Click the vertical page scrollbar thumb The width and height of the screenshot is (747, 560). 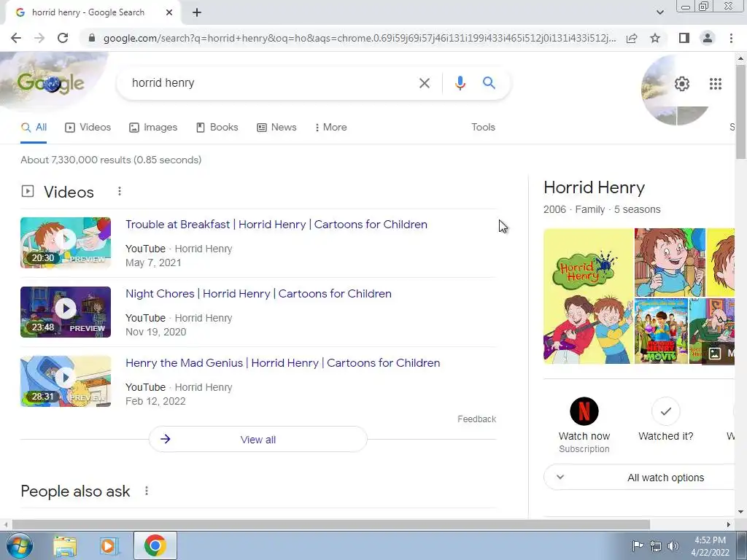(741, 112)
